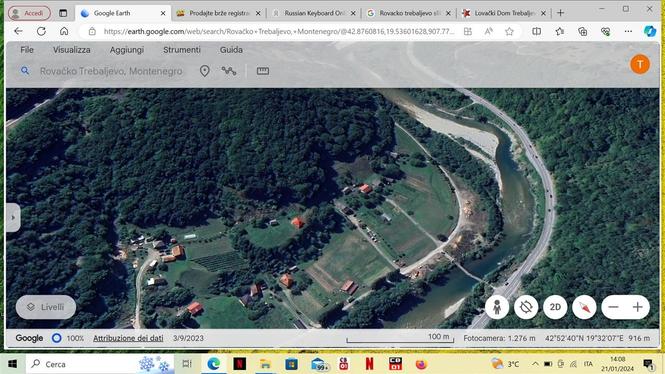Click the Read aloud icon

point(489,31)
